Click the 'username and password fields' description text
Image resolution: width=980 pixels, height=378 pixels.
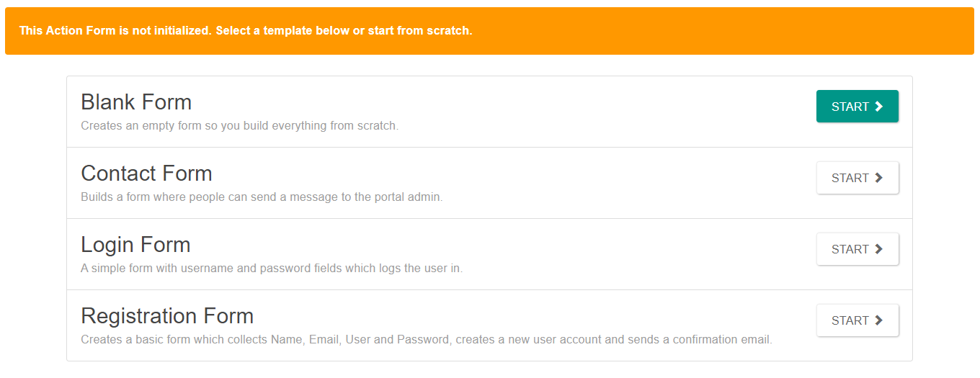point(272,268)
